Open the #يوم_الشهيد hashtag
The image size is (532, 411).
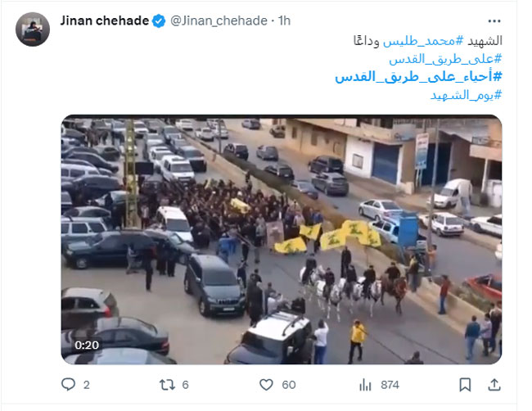[x=466, y=95]
